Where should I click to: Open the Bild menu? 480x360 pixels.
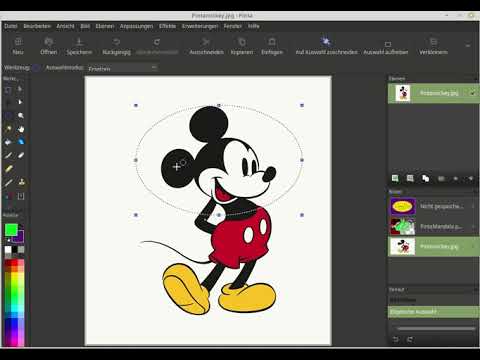(x=85, y=26)
